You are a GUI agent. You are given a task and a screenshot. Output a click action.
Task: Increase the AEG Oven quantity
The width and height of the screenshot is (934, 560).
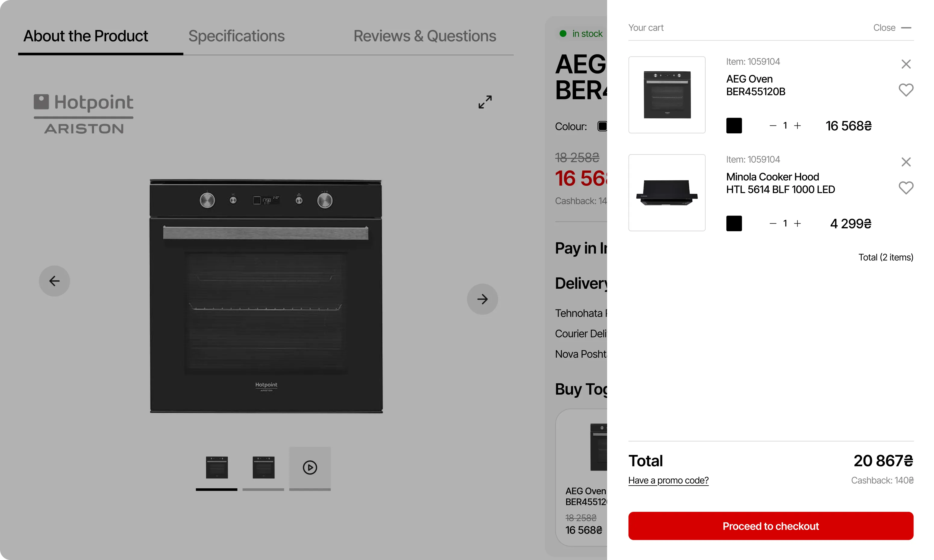coord(797,126)
